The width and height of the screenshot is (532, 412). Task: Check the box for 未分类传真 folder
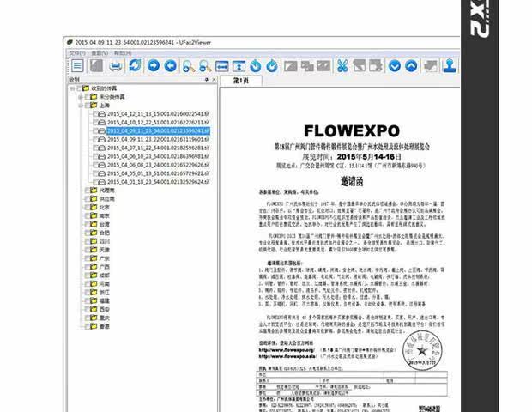87,97
